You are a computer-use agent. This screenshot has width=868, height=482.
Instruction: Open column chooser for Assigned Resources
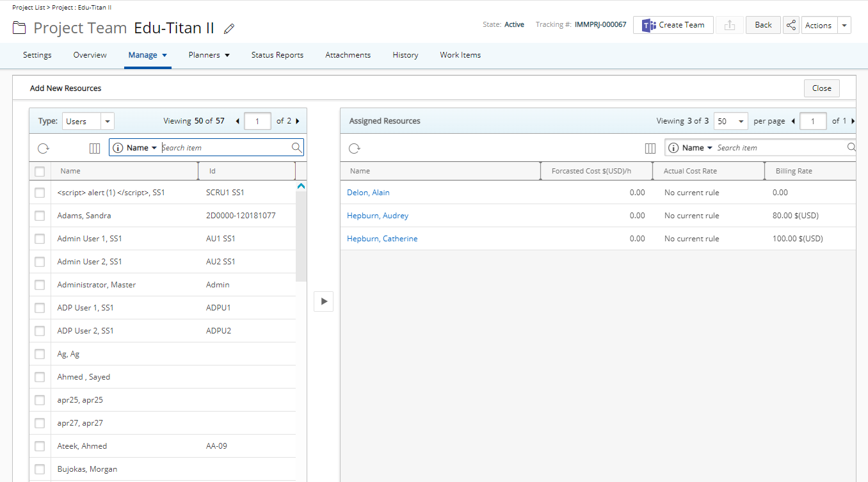650,149
